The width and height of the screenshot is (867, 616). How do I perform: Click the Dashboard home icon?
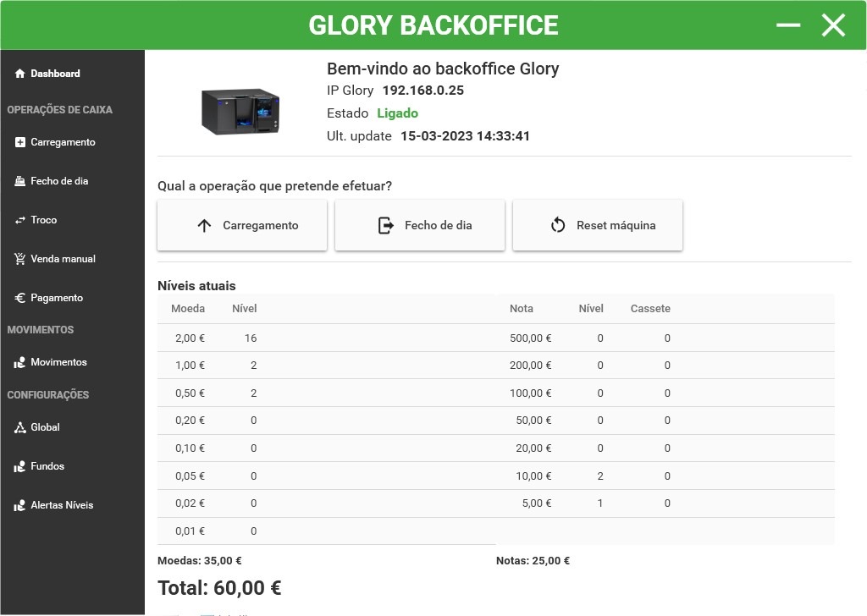click(x=20, y=74)
